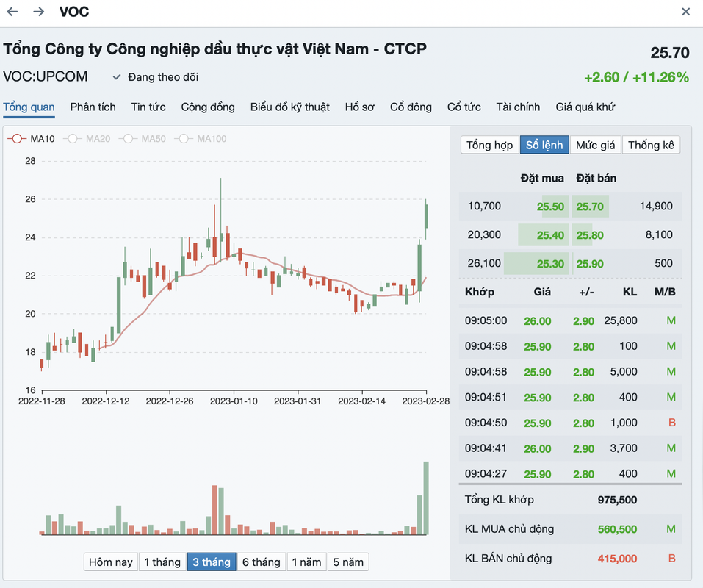Select the 09:04:51 matched trade row
This screenshot has height=588, width=703.
[570, 398]
